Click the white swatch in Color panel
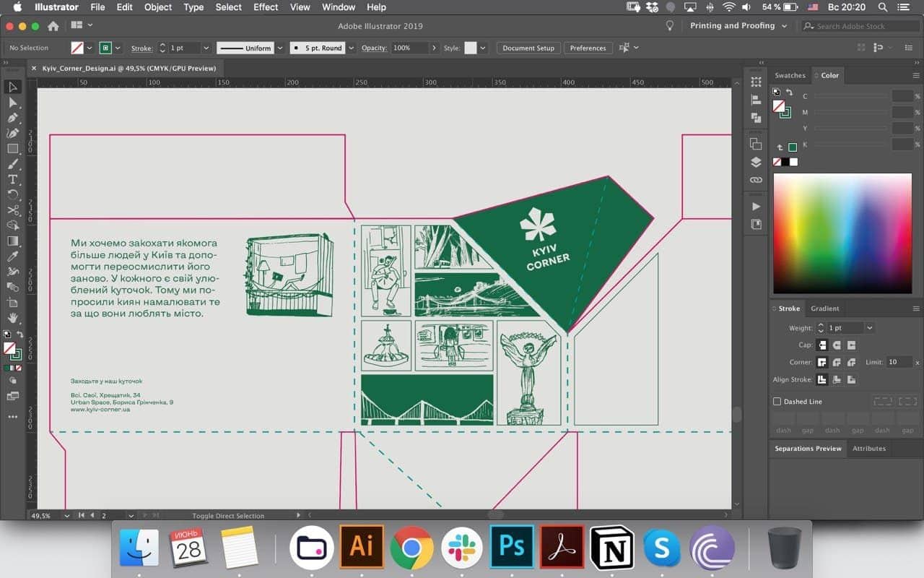This screenshot has width=924, height=578. 793,162
